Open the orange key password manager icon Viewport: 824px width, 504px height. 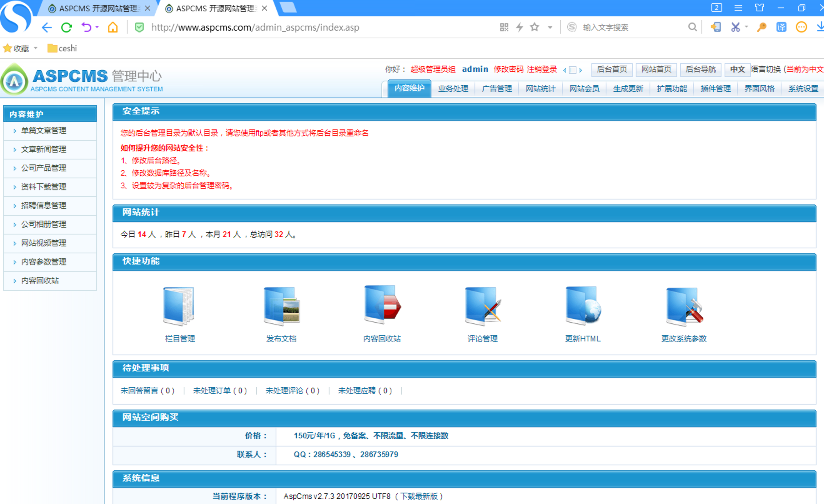click(x=761, y=27)
